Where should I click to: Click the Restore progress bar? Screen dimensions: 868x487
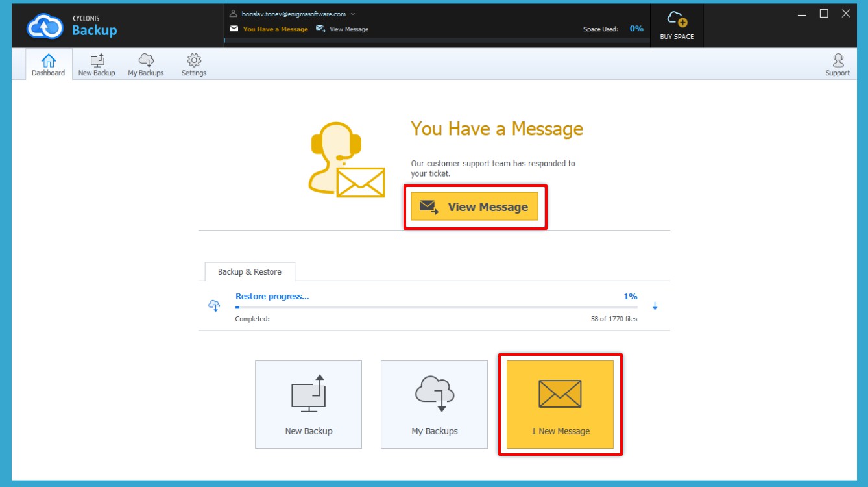click(436, 307)
